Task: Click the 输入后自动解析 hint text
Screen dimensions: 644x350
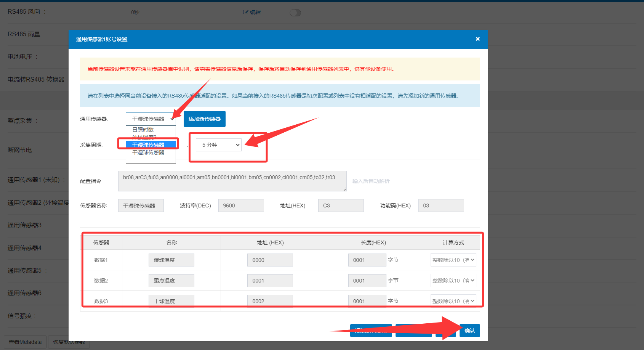Action: pyautogui.click(x=371, y=181)
